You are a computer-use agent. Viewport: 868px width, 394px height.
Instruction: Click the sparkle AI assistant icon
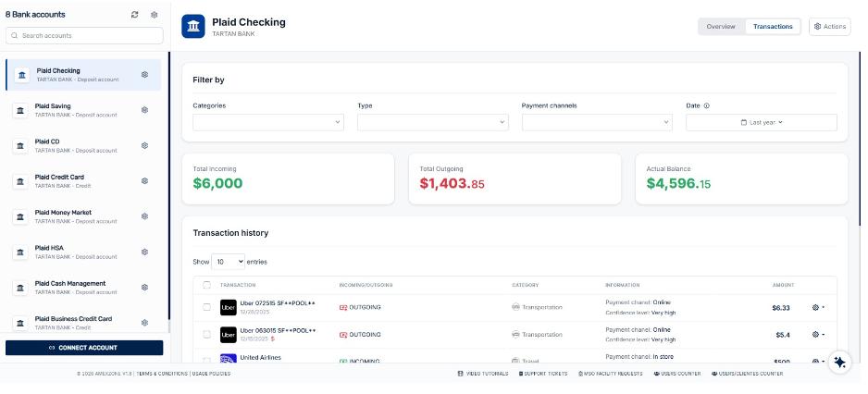click(839, 363)
